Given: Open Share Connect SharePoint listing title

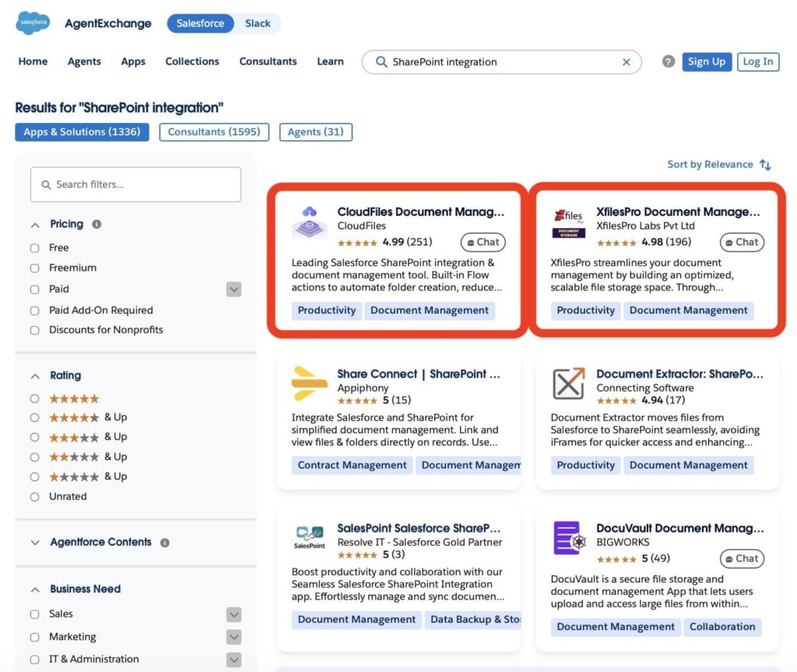Looking at the screenshot, I should pyautogui.click(x=419, y=375).
